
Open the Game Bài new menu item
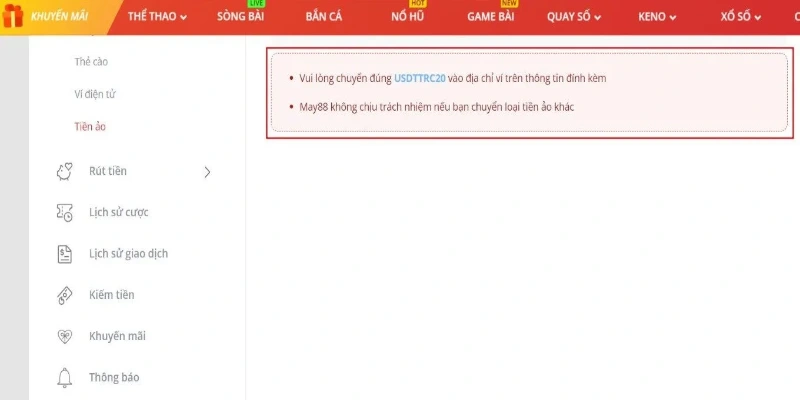pos(491,17)
